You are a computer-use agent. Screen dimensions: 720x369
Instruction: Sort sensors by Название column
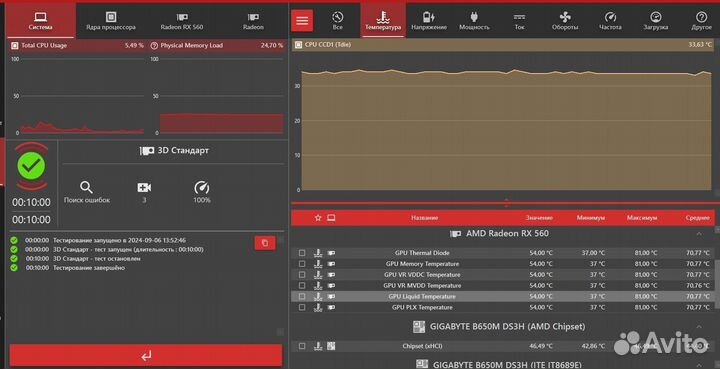coord(424,218)
